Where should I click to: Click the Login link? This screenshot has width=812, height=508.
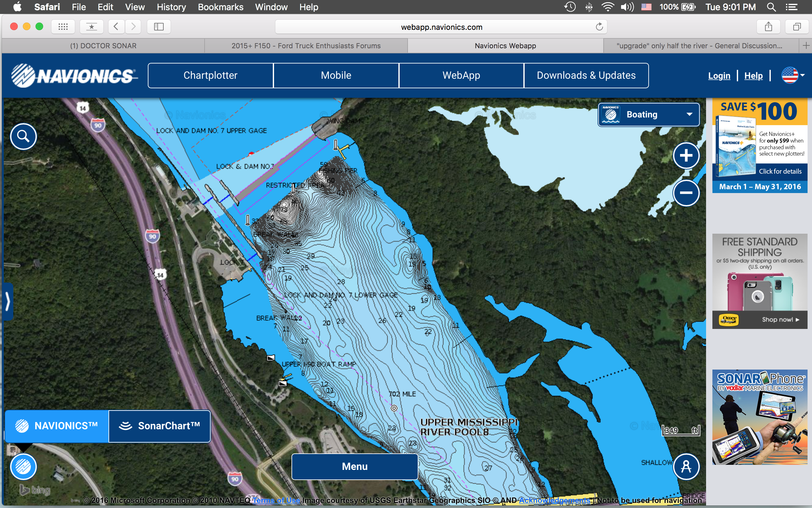(719, 76)
